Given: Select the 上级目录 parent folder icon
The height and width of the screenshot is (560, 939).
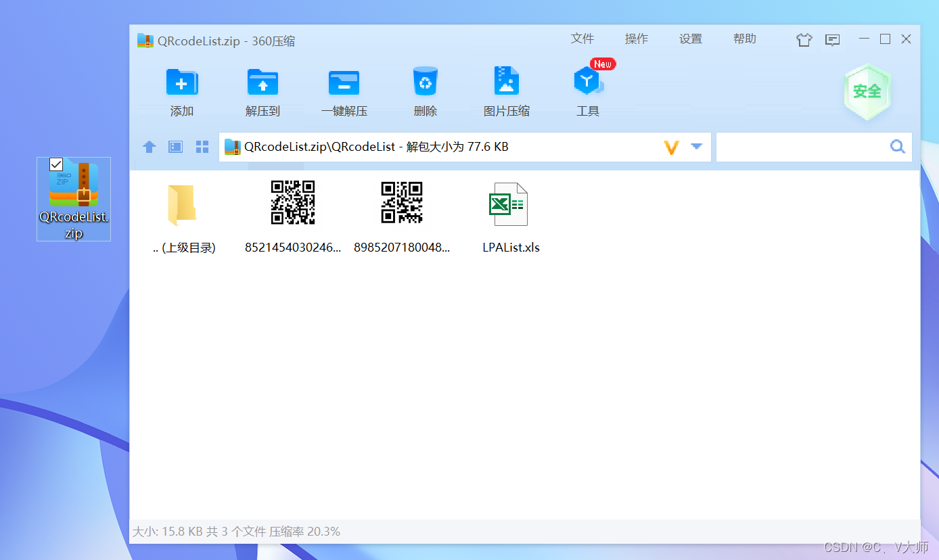Looking at the screenshot, I should (182, 205).
